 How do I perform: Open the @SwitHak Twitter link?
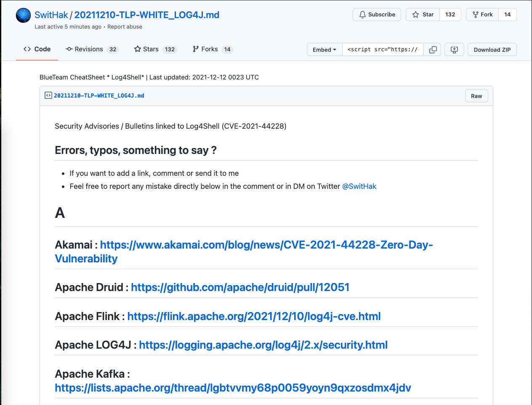coord(359,186)
